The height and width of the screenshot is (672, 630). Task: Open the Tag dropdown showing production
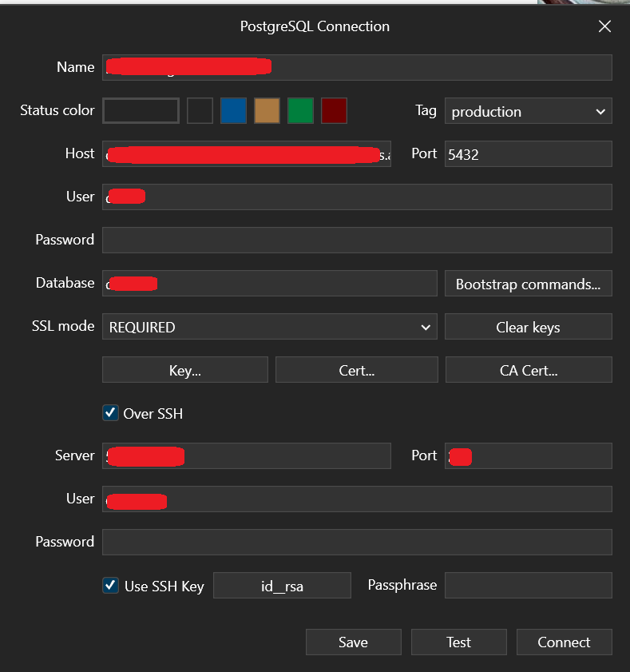pyautogui.click(x=528, y=111)
